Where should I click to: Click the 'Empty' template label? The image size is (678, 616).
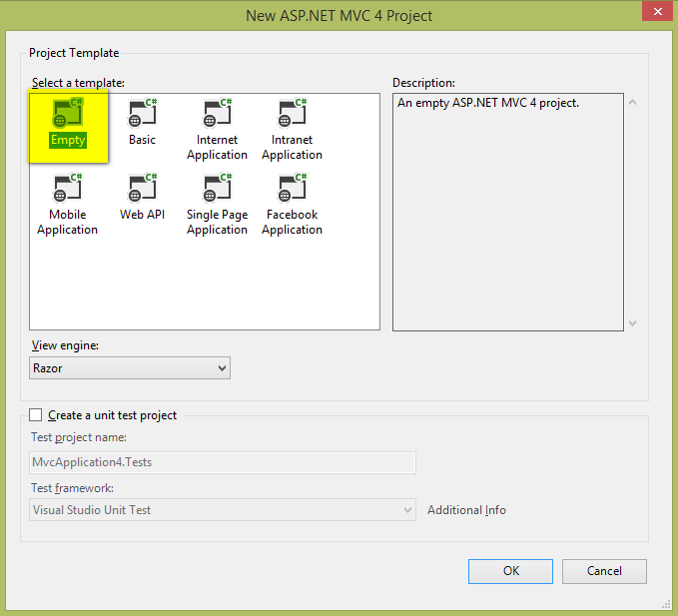click(x=68, y=140)
